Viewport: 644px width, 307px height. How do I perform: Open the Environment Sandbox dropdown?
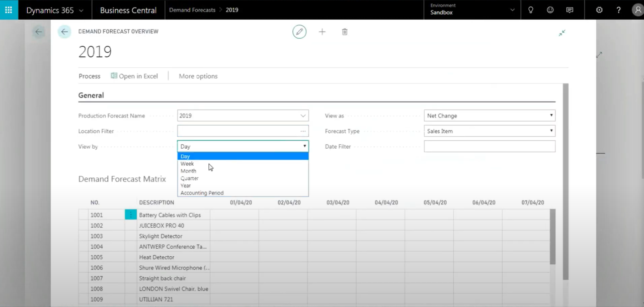(x=472, y=10)
